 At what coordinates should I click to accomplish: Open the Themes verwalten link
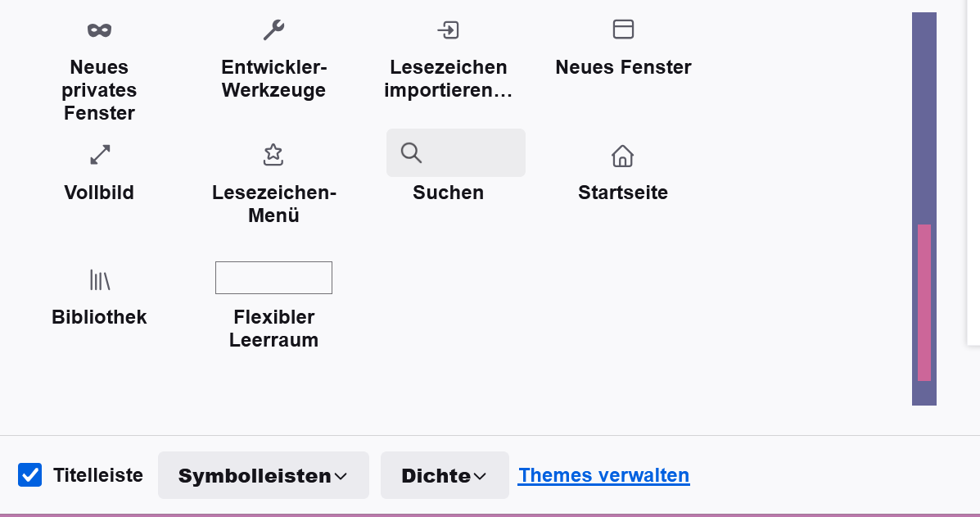pos(603,475)
